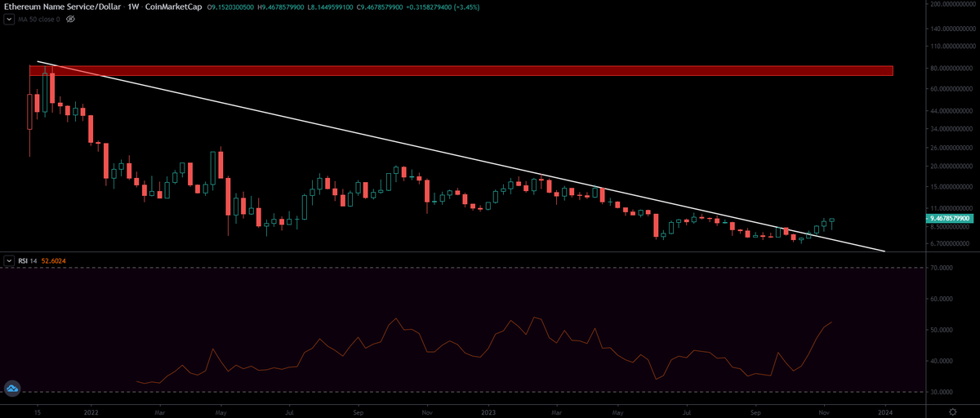The image size is (980, 418).
Task: Click the 30.0000 RSI axis label
Action: point(943,392)
